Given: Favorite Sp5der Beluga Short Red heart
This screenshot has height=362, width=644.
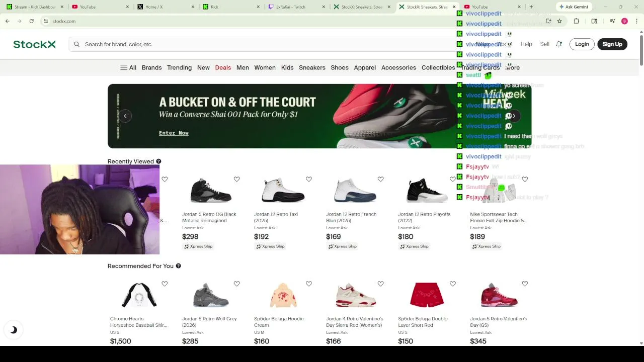Looking at the screenshot, I should tap(452, 284).
